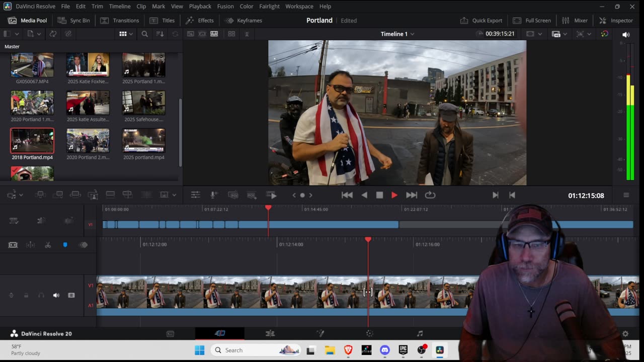Select the 2025 portland.mp4 thumbnail

pos(143,141)
